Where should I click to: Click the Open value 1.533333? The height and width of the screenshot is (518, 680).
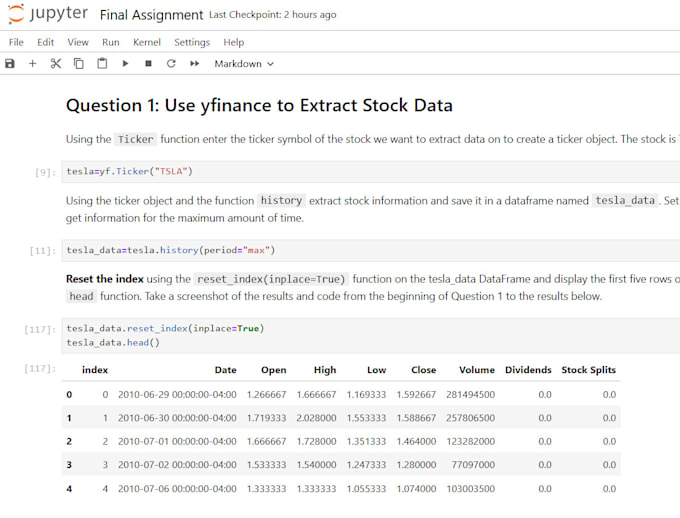coord(266,465)
